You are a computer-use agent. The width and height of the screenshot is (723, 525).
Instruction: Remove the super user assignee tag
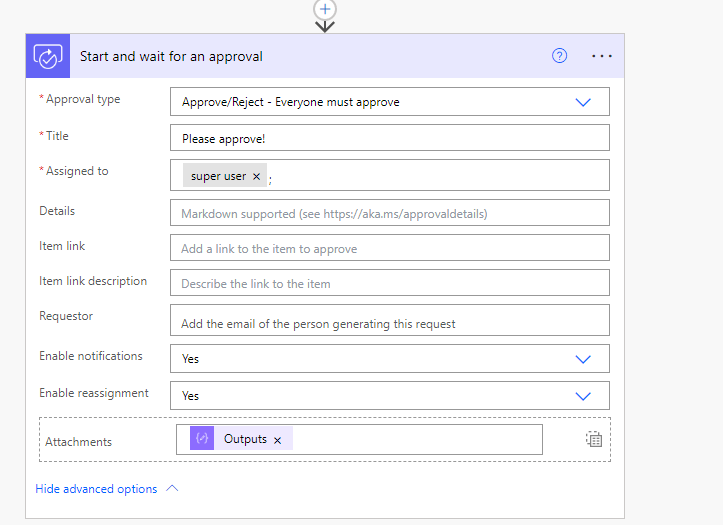coord(257,176)
